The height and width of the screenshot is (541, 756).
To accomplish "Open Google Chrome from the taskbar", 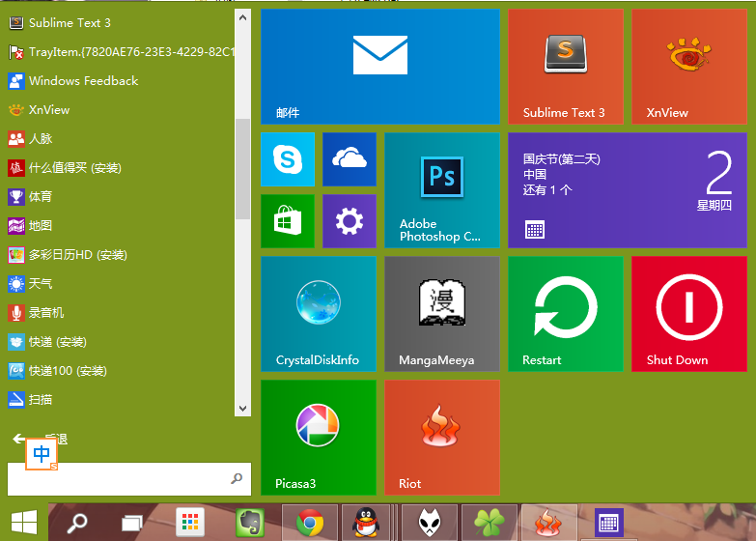I will click(310, 524).
